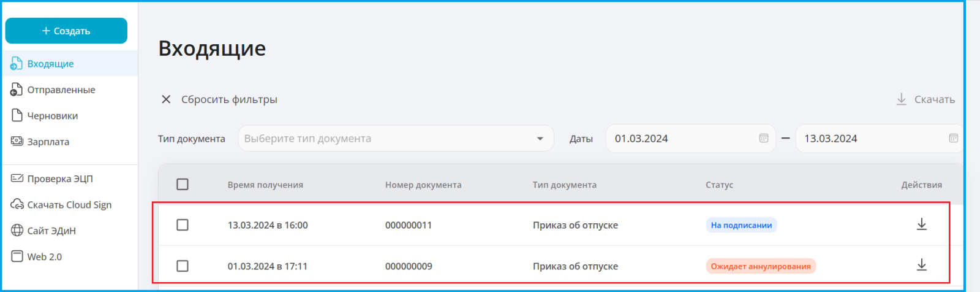Click document number 000000009
The image size is (980, 292).
[x=409, y=266]
